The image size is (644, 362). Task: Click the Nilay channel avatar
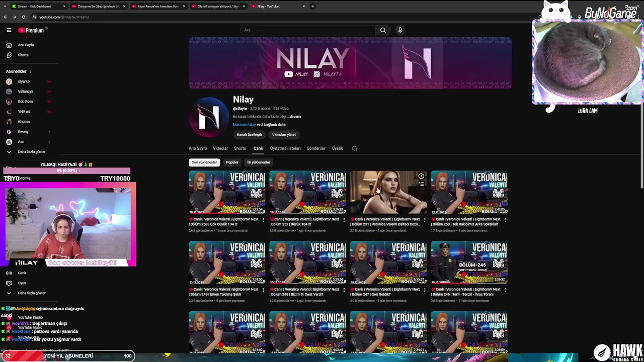[x=208, y=117]
